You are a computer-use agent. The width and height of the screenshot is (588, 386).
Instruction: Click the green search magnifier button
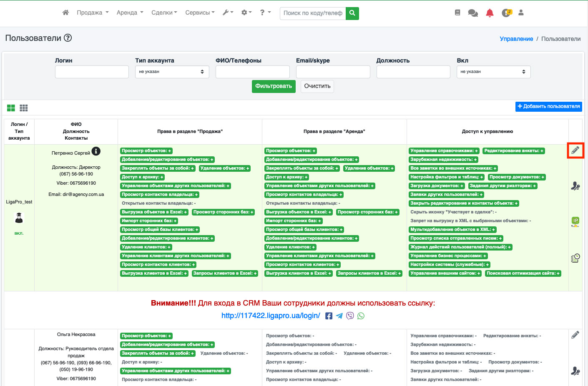[352, 13]
